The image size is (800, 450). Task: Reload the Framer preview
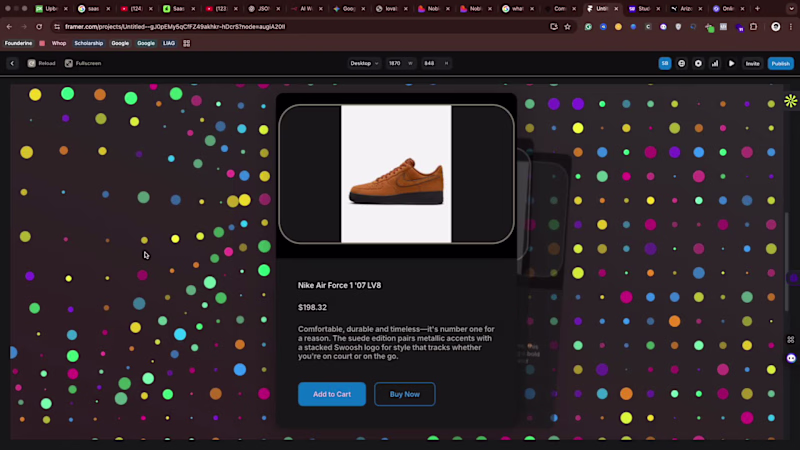click(x=41, y=63)
